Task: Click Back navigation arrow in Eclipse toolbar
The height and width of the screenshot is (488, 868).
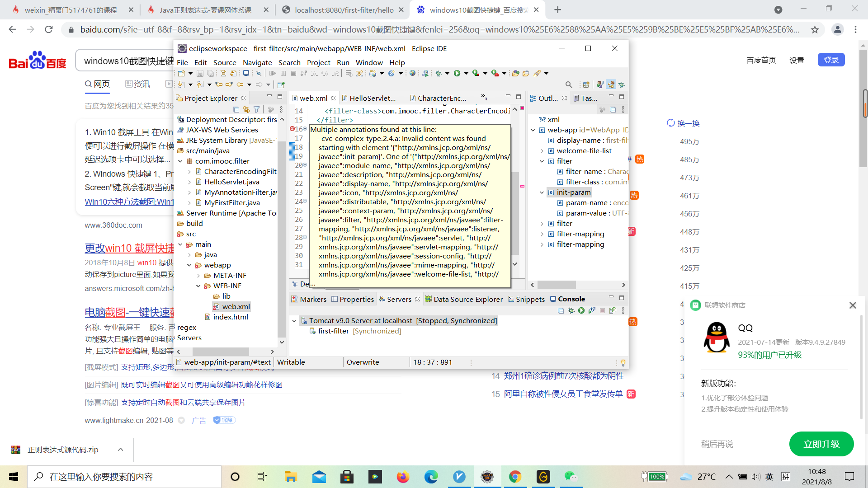Action: tap(240, 84)
